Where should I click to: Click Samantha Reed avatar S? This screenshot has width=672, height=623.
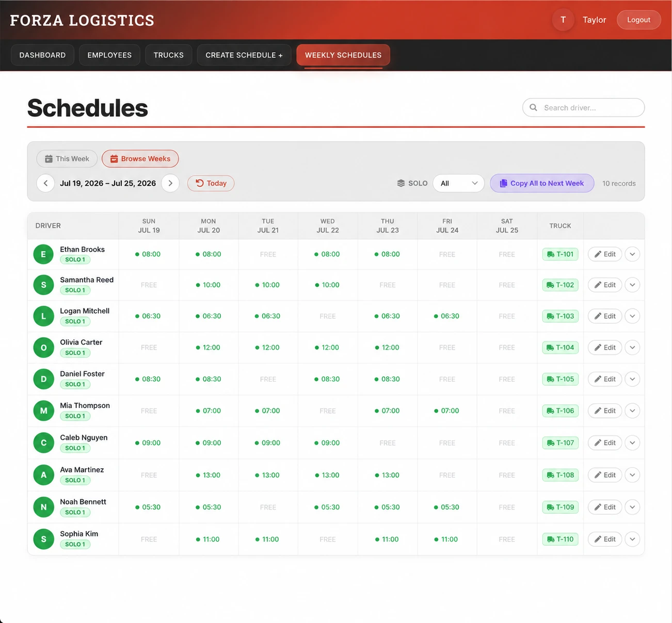(43, 285)
